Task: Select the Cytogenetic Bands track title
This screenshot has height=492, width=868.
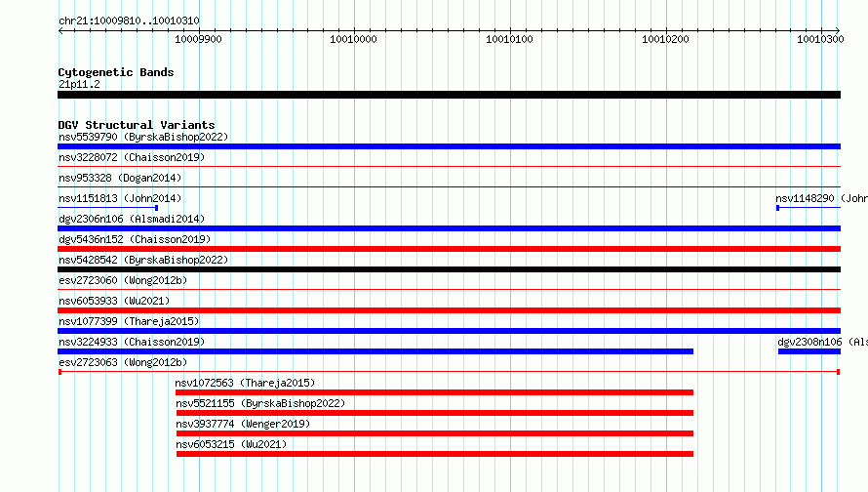Action: point(116,72)
